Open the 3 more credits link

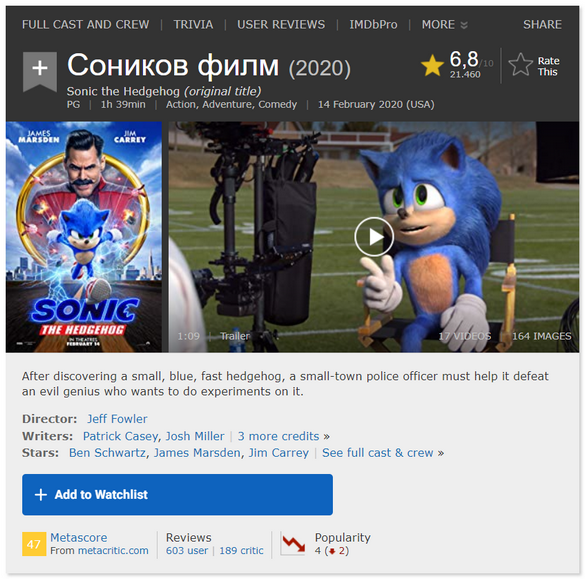pyautogui.click(x=284, y=436)
